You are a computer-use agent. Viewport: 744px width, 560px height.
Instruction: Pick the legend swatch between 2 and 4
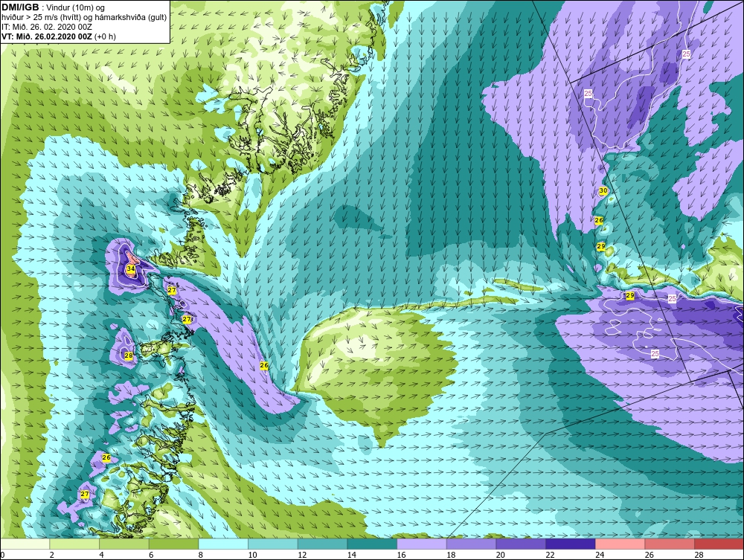tap(74, 544)
